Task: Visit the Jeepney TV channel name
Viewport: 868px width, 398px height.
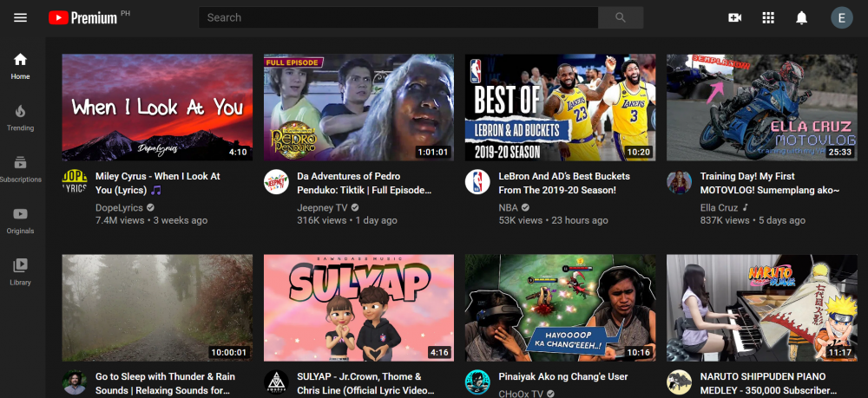Action: [x=322, y=208]
